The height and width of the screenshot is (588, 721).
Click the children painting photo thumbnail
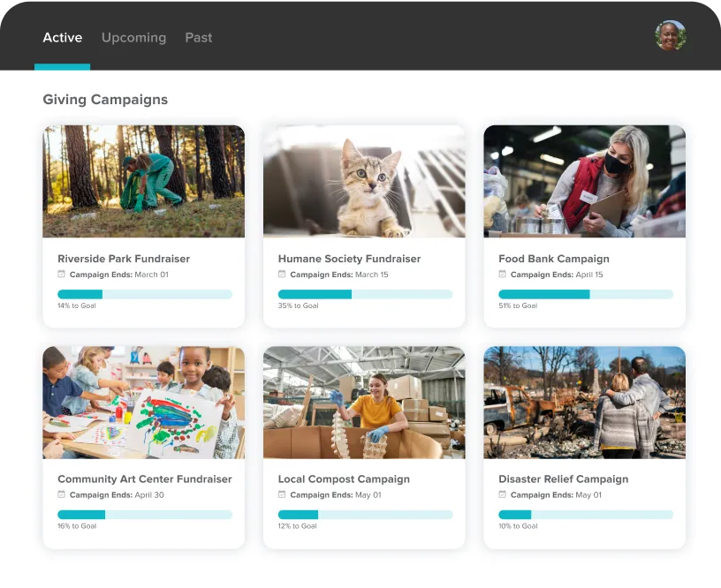[144, 403]
